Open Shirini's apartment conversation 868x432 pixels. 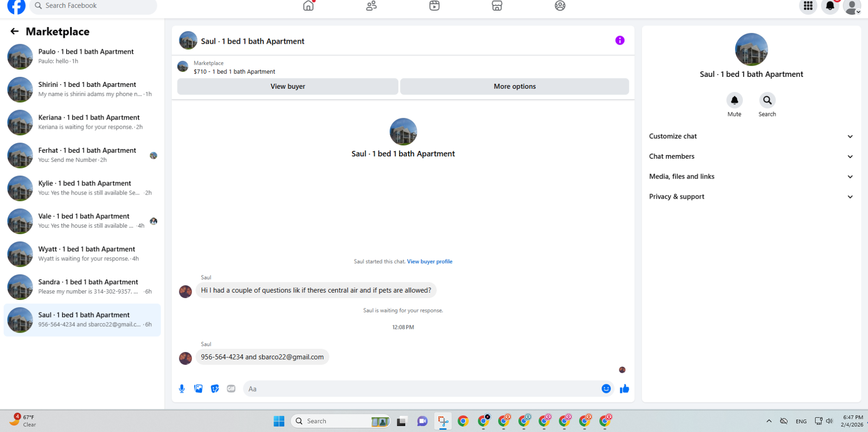pos(82,89)
